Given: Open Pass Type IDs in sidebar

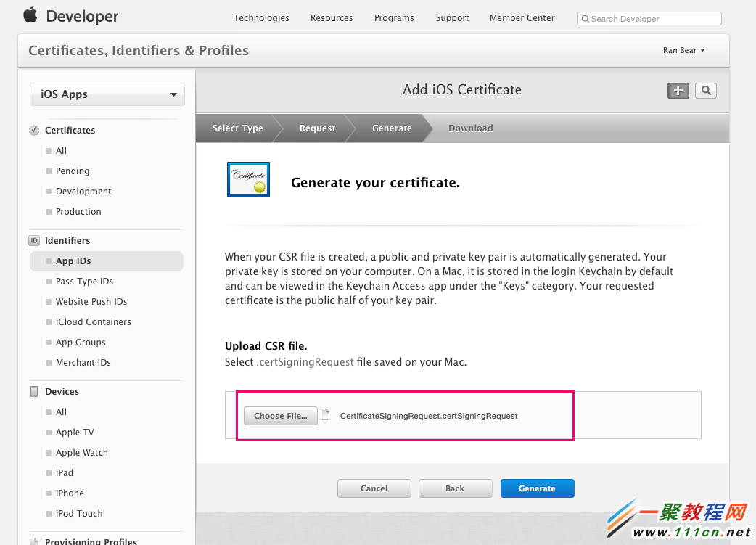Looking at the screenshot, I should coord(84,282).
